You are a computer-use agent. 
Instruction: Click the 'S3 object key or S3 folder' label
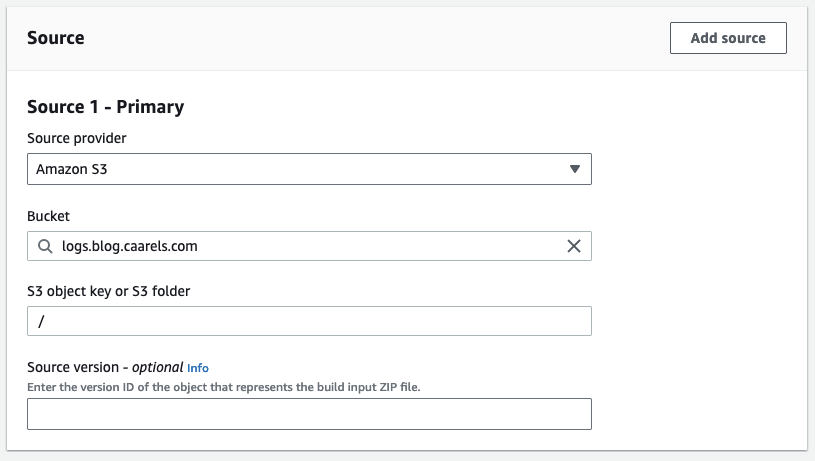(108, 291)
